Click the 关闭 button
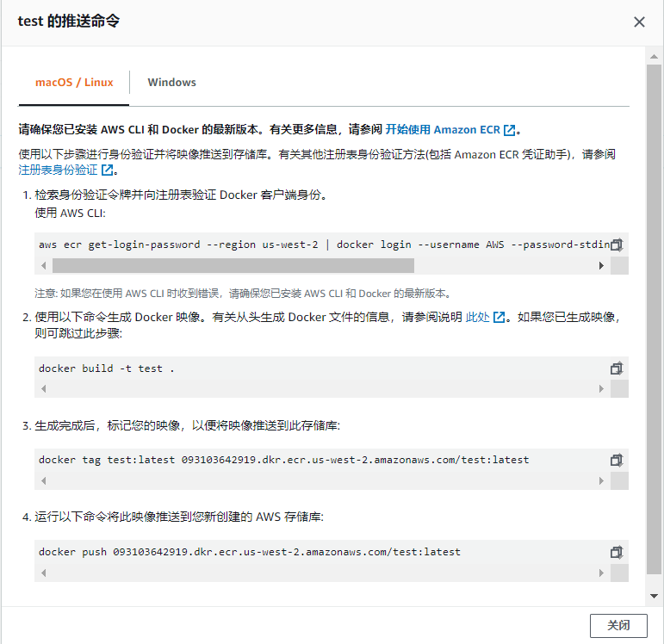The width and height of the screenshot is (664, 644). coord(618,625)
